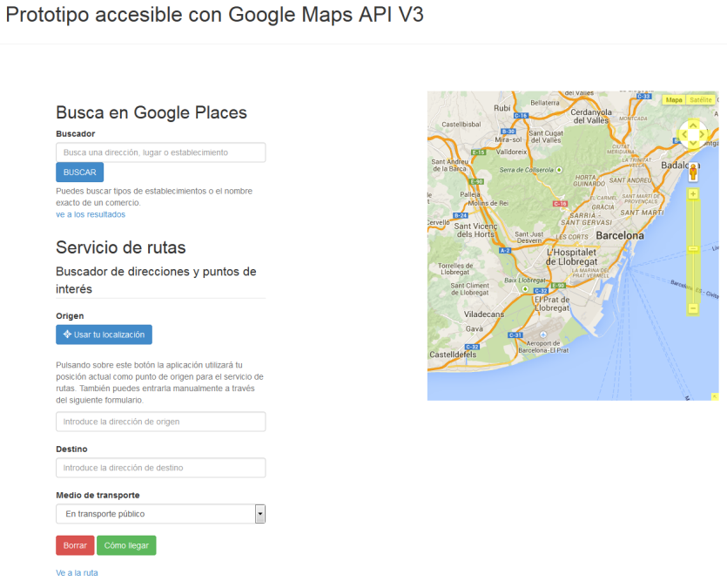Select the Mapa view type

pos(674,100)
